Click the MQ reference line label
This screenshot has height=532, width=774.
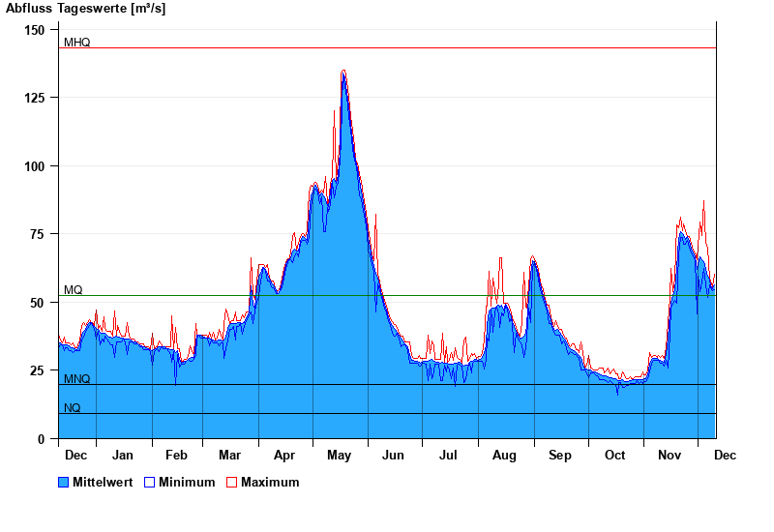(x=74, y=290)
